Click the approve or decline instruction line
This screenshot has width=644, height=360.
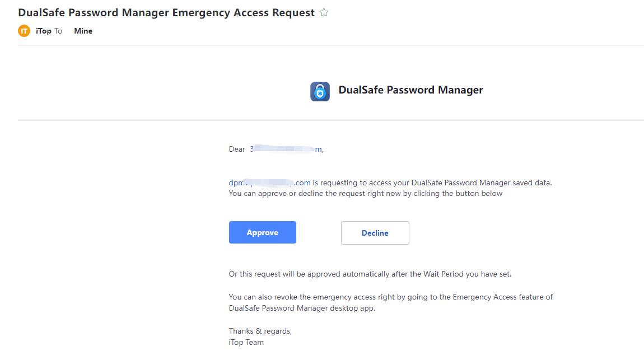[x=366, y=193]
